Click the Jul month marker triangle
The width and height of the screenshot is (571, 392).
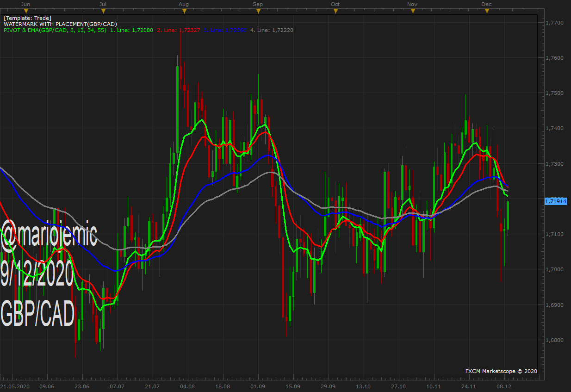pos(103,11)
